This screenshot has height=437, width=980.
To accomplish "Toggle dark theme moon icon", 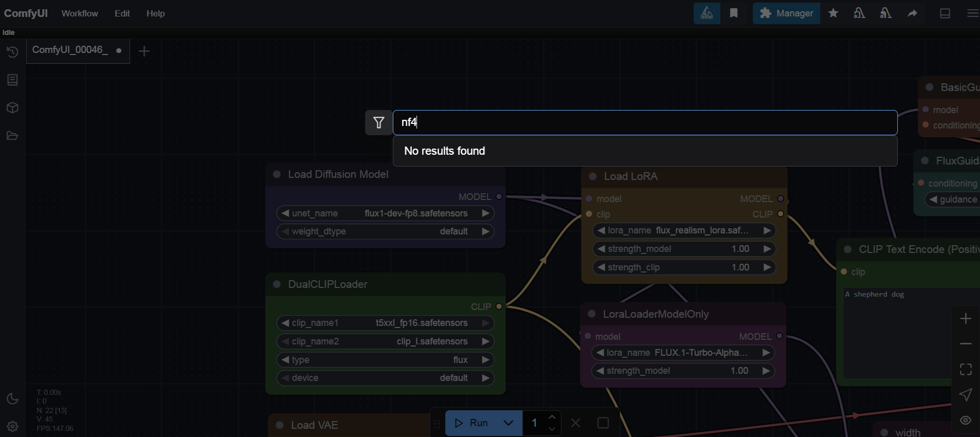I will coord(12,399).
